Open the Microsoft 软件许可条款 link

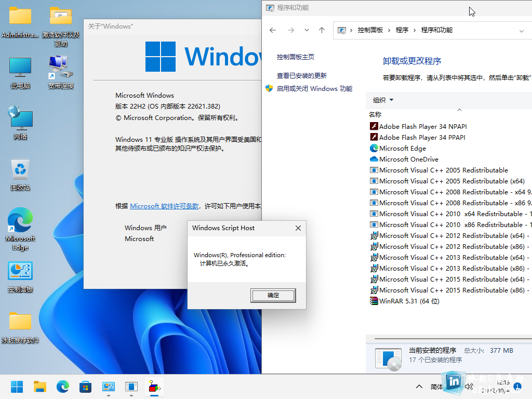point(164,206)
